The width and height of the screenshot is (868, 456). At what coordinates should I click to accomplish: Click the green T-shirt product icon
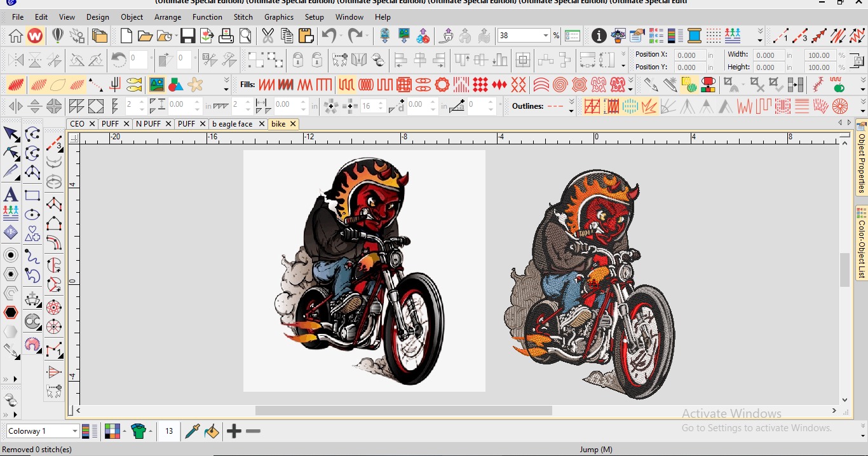139,431
